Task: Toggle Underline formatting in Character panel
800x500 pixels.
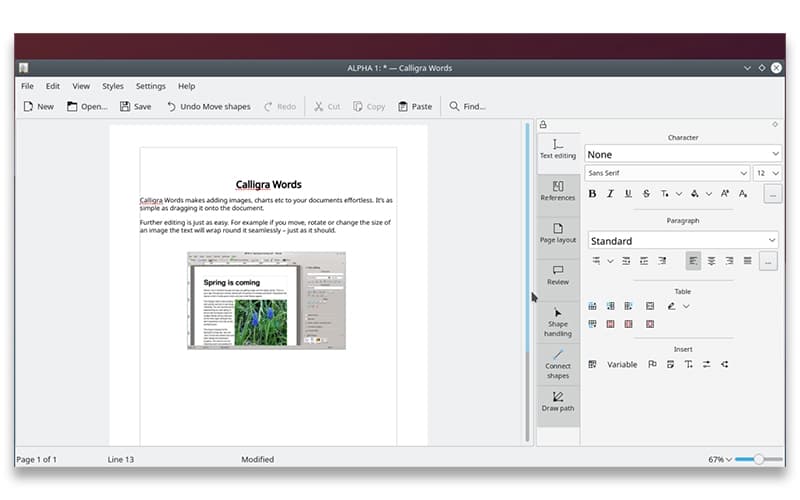Action: 628,194
